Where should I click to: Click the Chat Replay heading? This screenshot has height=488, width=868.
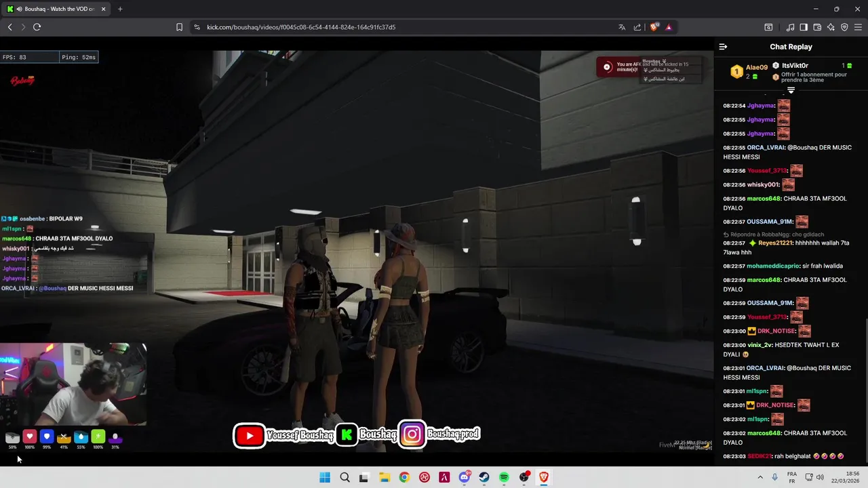(791, 47)
